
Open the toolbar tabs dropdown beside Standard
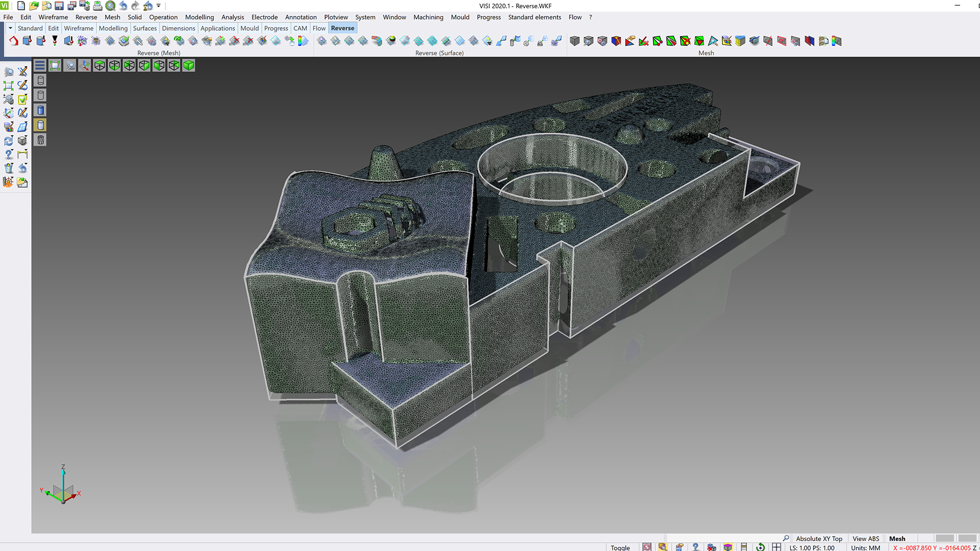point(10,28)
